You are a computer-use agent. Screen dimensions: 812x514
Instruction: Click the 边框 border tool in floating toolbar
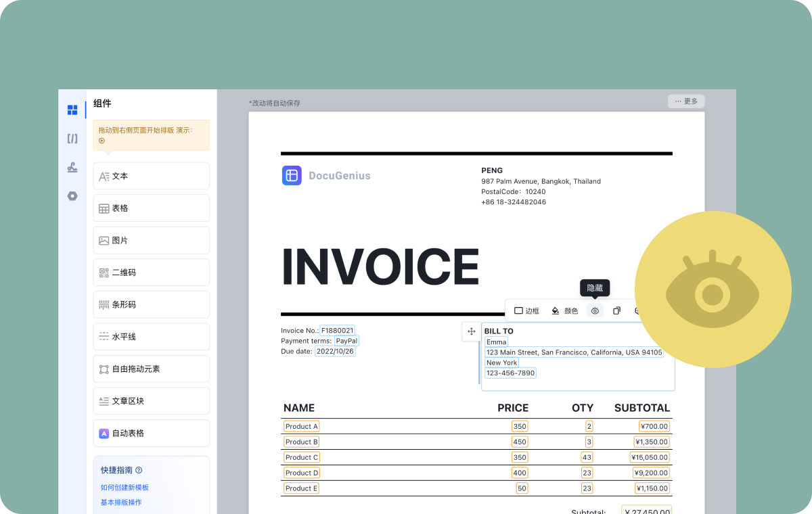526,311
